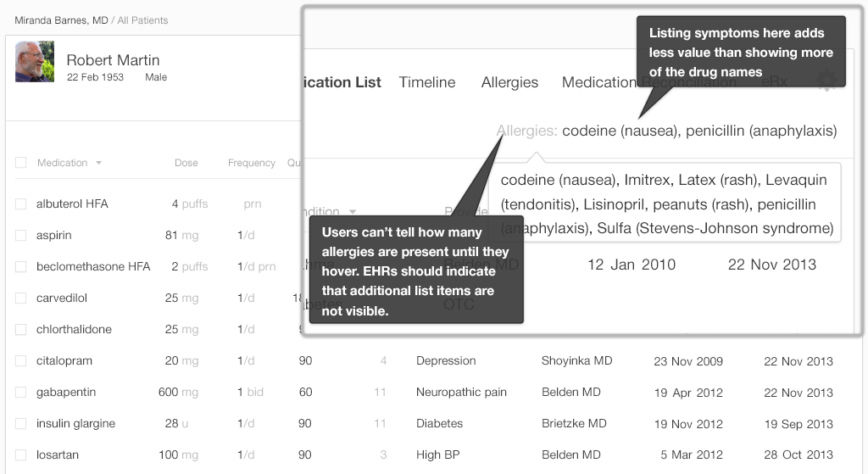868x474 pixels.
Task: Sort by the Dose column header
Action: click(186, 163)
